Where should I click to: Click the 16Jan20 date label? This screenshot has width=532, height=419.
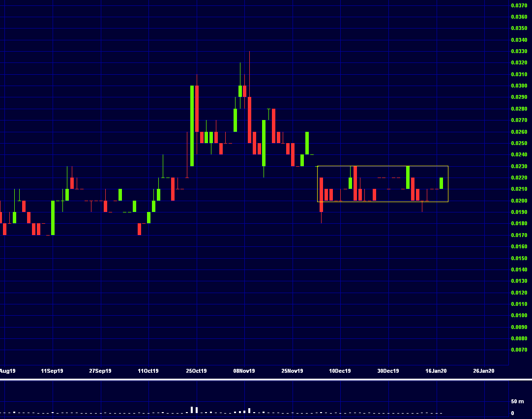tap(436, 371)
